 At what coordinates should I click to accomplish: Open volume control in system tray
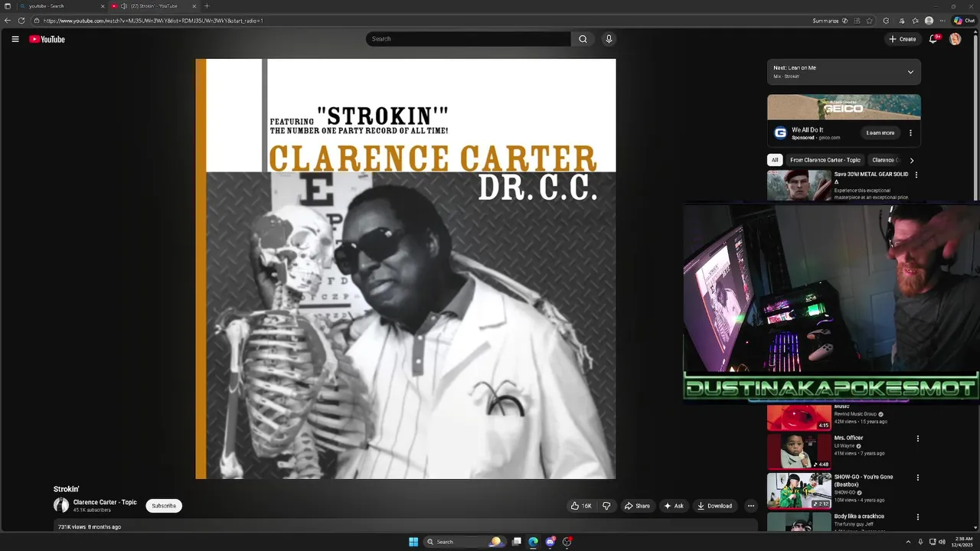click(942, 542)
